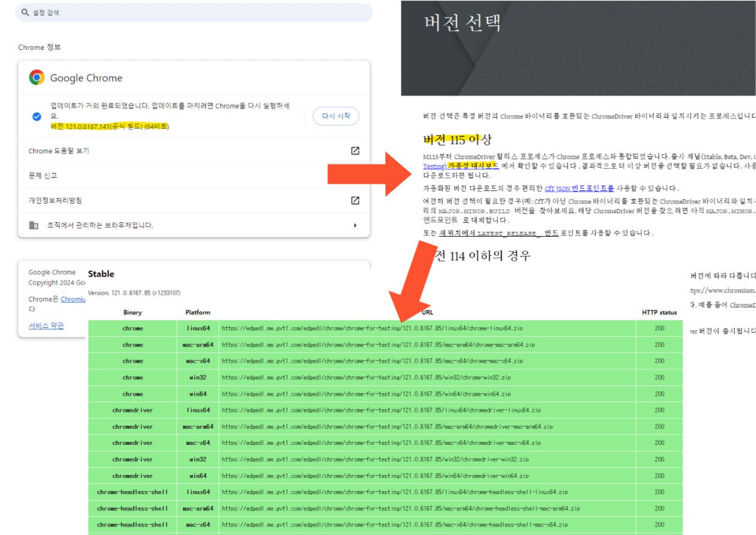756x535 pixels.
Task: Click the 버전 115 이상 heading
Action: tap(457, 140)
